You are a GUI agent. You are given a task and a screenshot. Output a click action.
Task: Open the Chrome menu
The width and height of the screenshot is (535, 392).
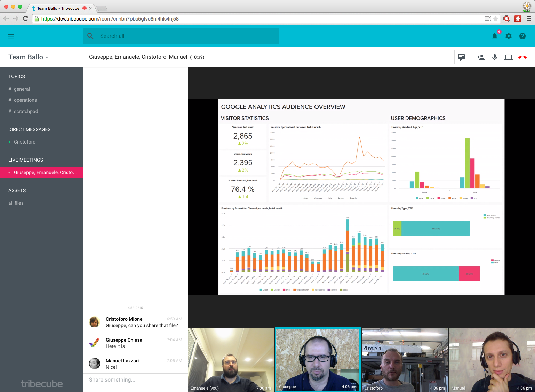(x=529, y=19)
